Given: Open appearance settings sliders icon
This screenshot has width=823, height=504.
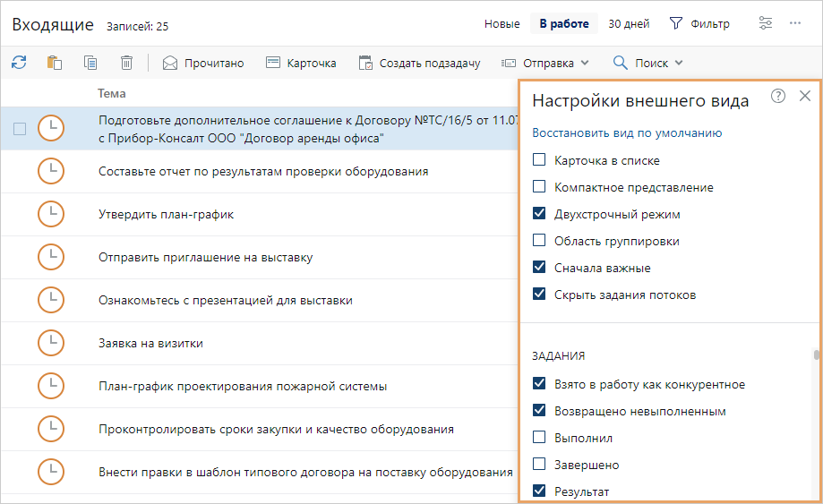Looking at the screenshot, I should tap(766, 23).
